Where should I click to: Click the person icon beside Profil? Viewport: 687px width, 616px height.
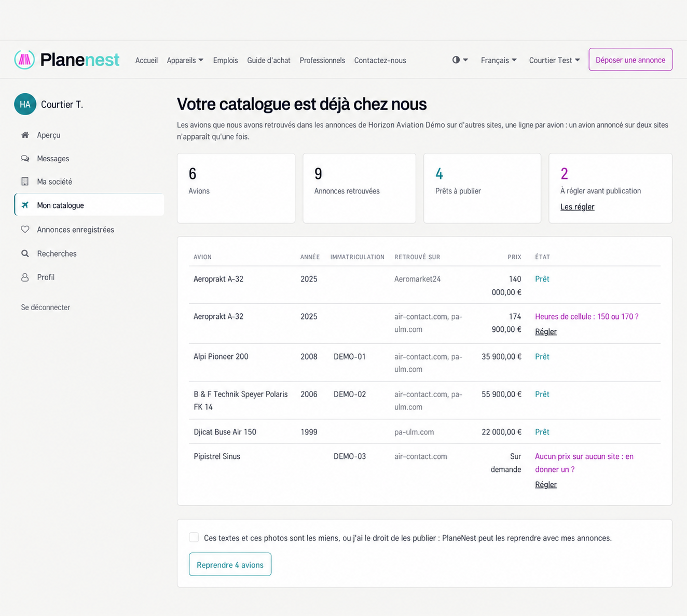pos(25,277)
